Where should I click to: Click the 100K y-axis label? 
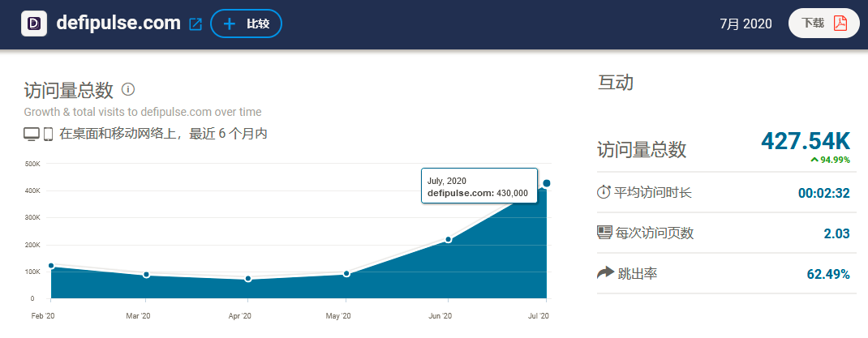[33, 272]
